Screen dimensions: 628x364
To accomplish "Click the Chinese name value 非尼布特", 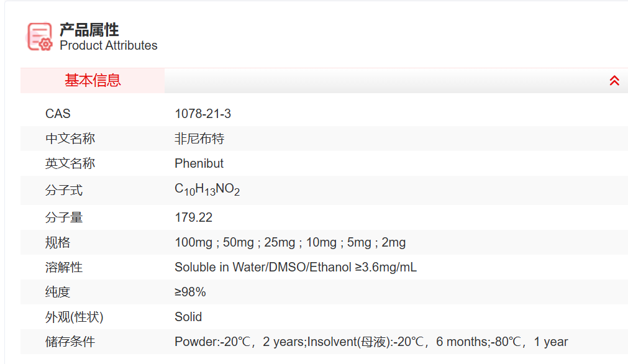I will pos(199,139).
